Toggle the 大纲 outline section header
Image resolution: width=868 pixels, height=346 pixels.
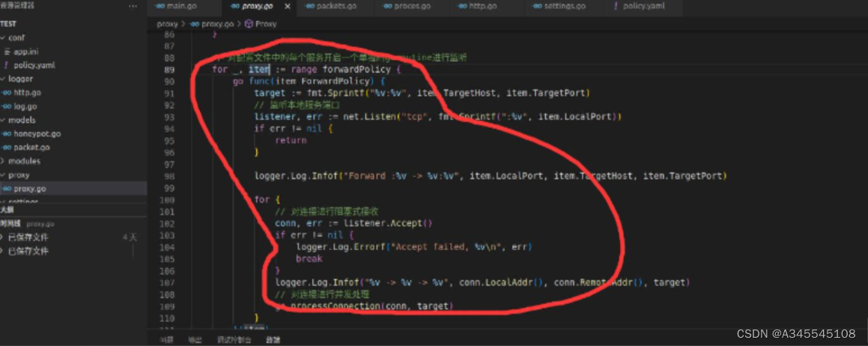pyautogui.click(x=73, y=210)
